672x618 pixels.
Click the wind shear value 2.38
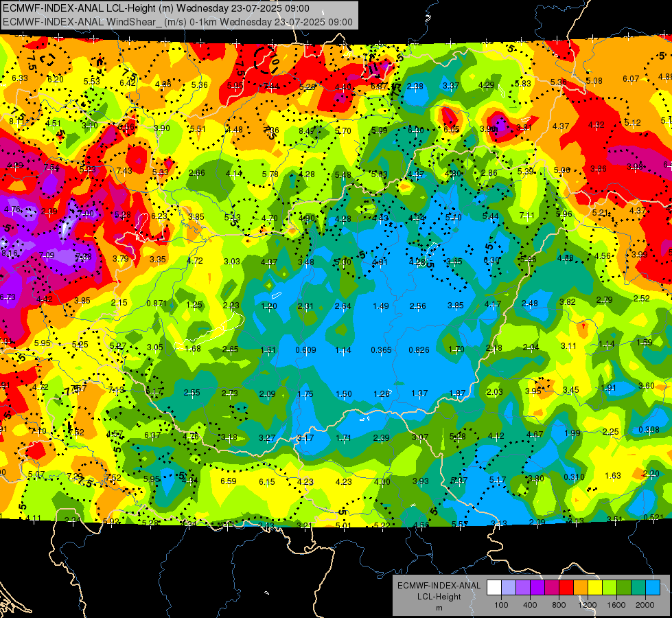(x=415, y=87)
